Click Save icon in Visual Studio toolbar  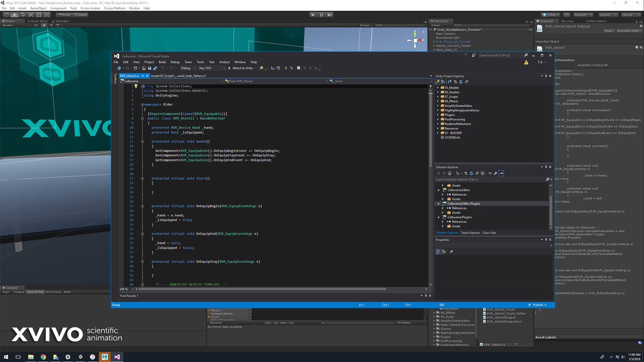pyautogui.click(x=150, y=68)
